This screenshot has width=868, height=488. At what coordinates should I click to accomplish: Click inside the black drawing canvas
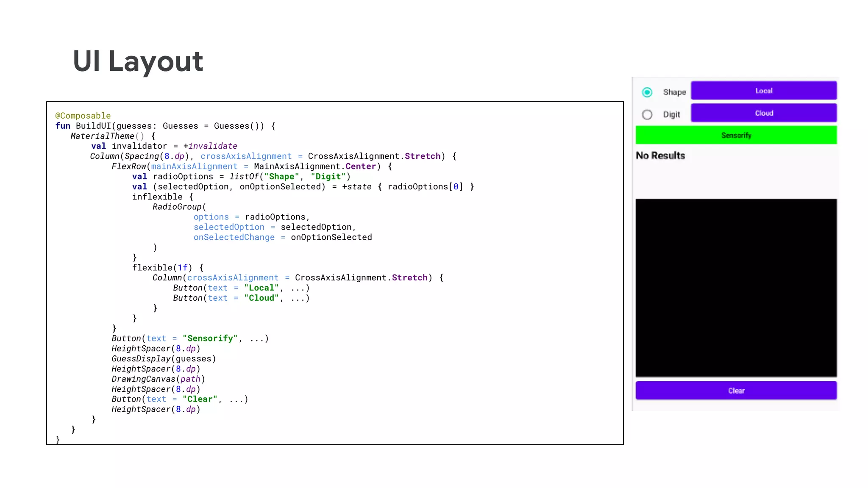(736, 288)
